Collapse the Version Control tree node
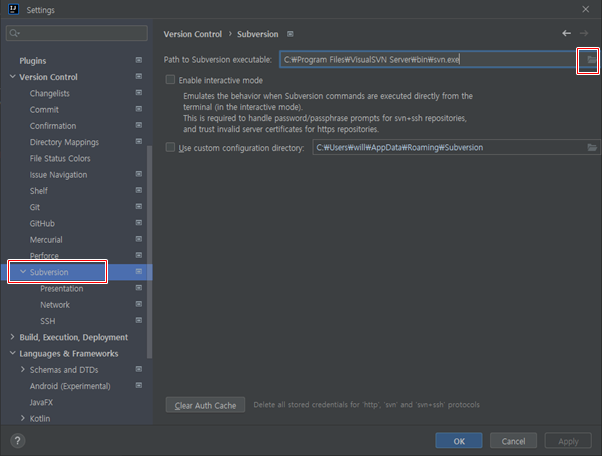602x456 pixels. point(13,77)
